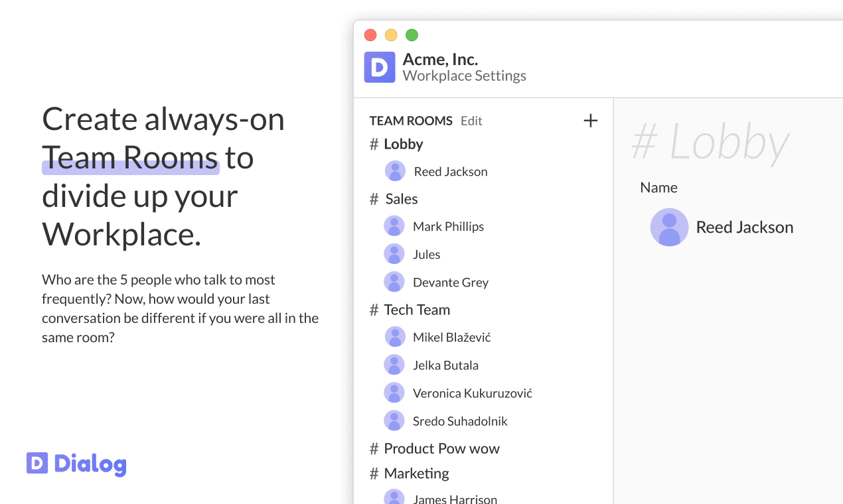Select the member name Mikel Blažević
Image resolution: width=843 pixels, height=504 pixels.
pyautogui.click(x=452, y=338)
